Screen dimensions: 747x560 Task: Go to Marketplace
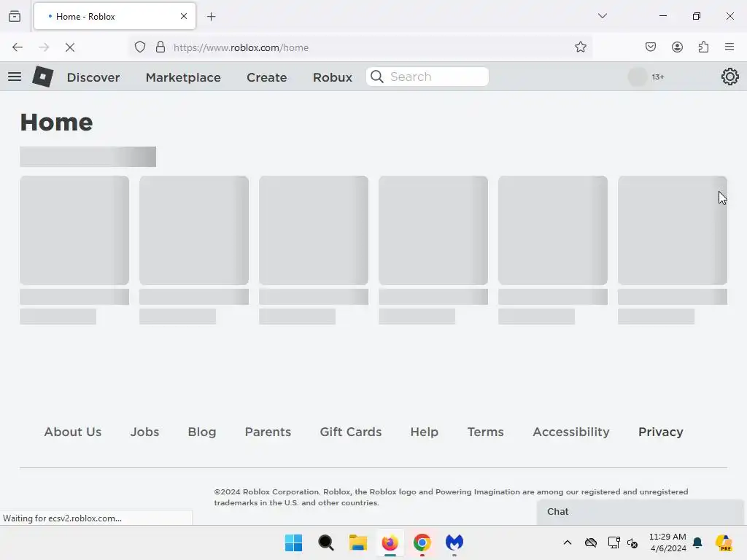[183, 77]
